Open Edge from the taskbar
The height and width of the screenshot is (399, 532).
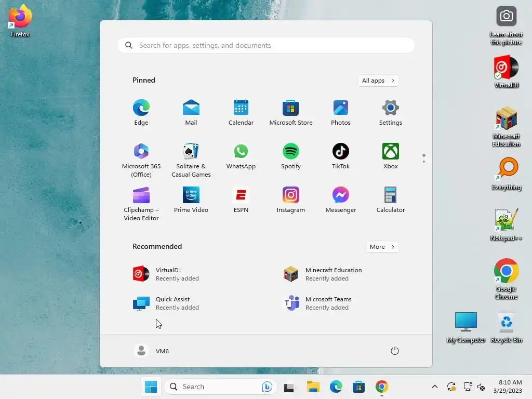[336, 387]
